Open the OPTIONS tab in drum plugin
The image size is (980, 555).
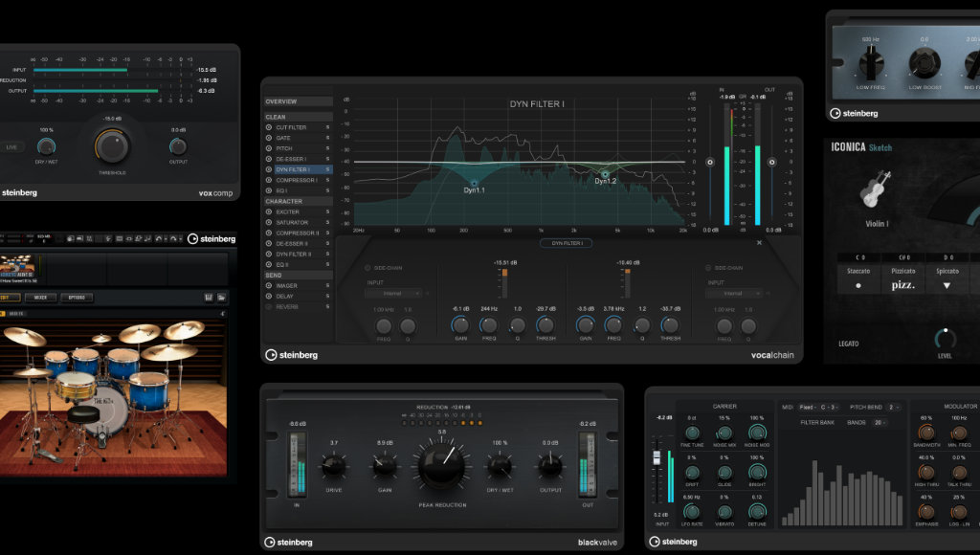pyautogui.click(x=77, y=298)
